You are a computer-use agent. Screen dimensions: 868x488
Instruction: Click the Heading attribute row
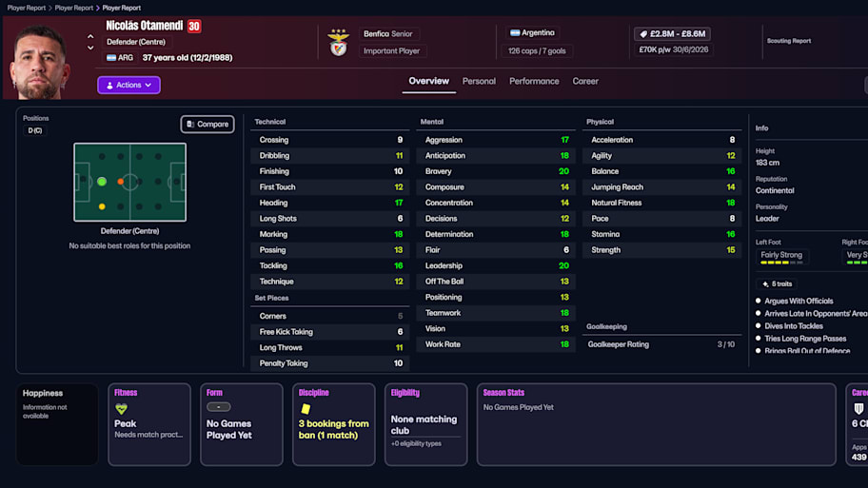tap(330, 203)
